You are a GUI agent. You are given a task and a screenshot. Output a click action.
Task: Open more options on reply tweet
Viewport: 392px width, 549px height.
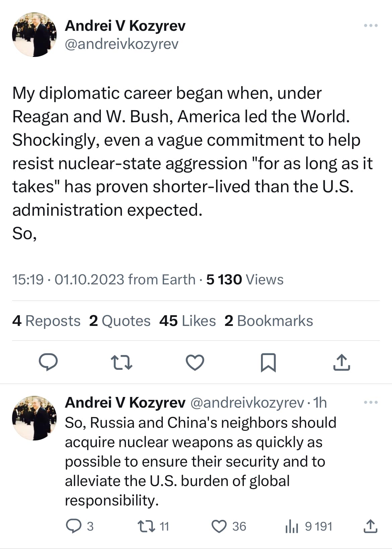point(371,402)
